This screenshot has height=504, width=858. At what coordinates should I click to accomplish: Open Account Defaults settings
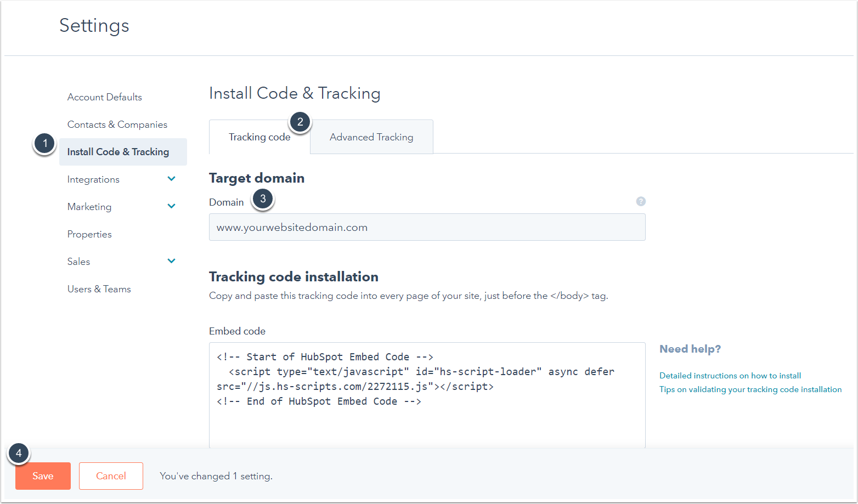(x=104, y=97)
